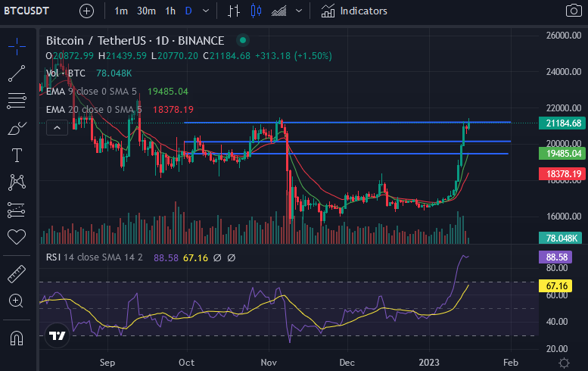Viewport: 588px width, 371px height.
Task: Open chart settings gear on the time axis
Action: point(564,363)
